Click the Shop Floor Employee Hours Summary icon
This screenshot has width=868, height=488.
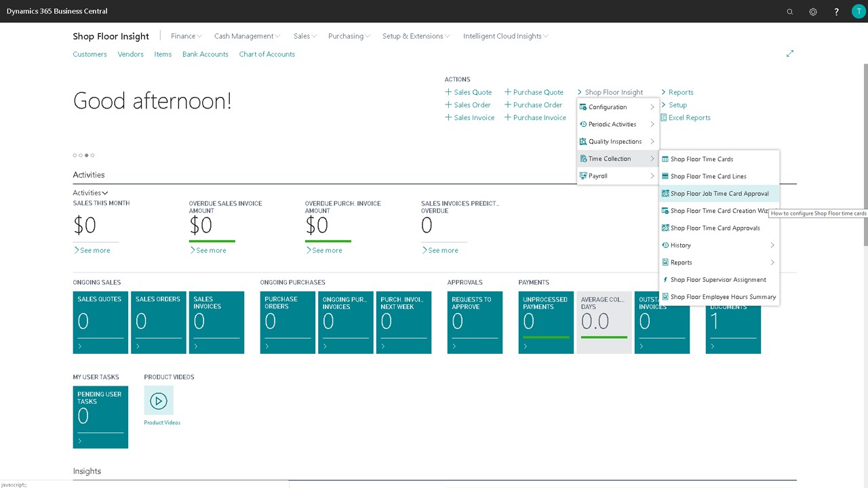(x=665, y=297)
